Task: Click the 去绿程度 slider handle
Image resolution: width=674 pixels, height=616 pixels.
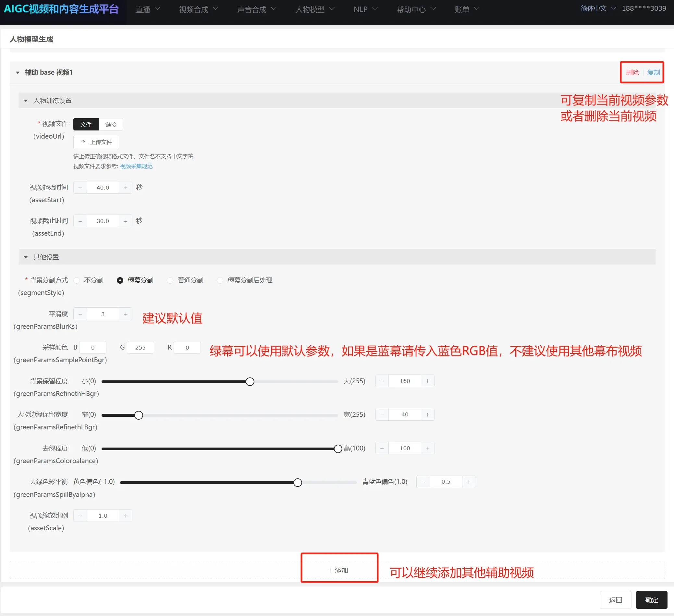Action: click(338, 449)
